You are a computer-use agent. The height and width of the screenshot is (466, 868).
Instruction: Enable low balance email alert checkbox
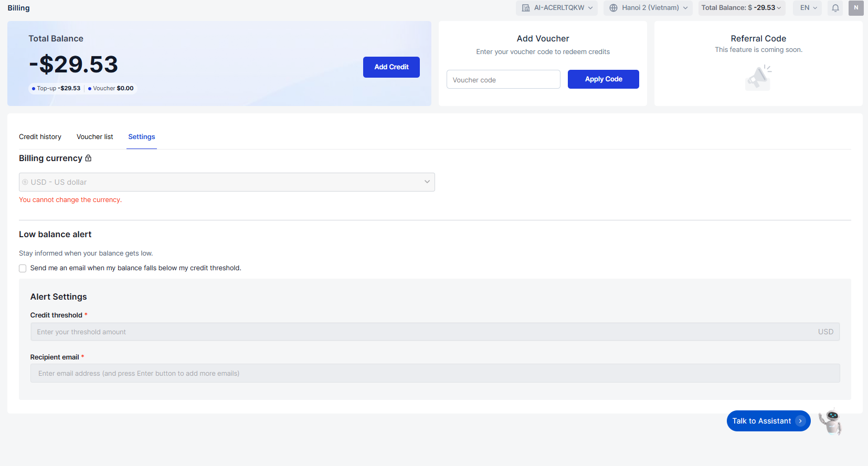(23, 268)
